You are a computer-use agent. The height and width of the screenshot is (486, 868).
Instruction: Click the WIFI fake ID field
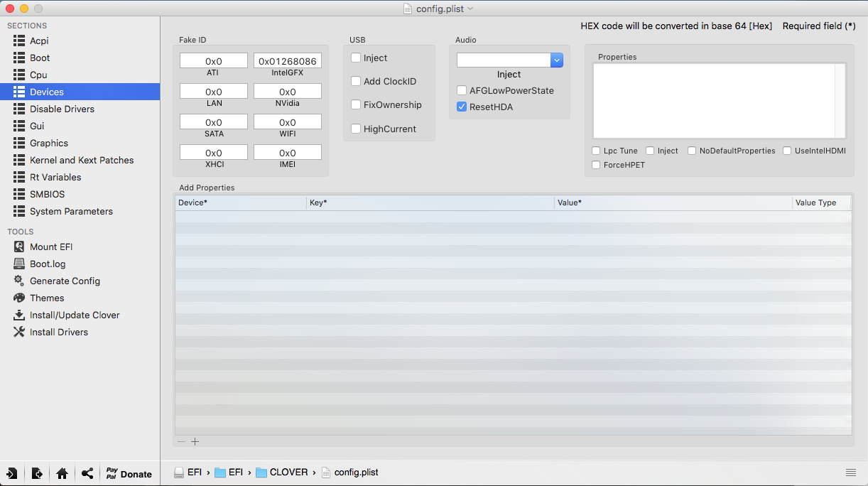click(x=288, y=122)
